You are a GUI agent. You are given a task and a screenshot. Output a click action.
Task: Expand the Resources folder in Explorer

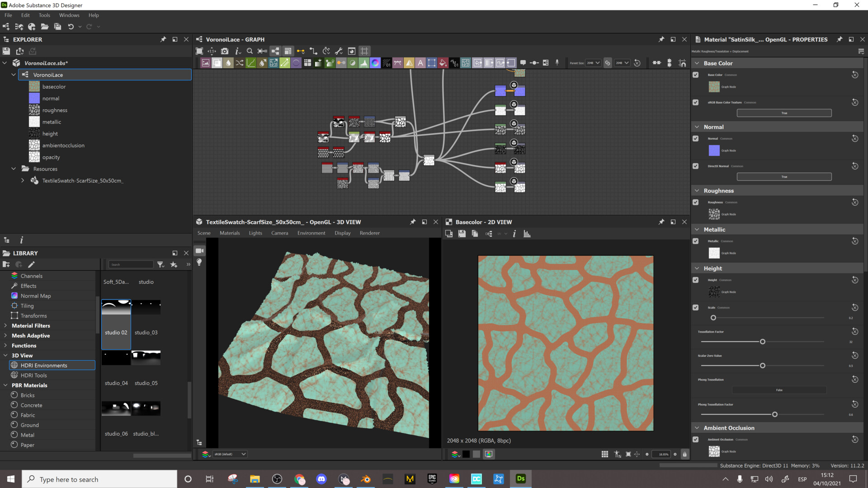pos(14,169)
